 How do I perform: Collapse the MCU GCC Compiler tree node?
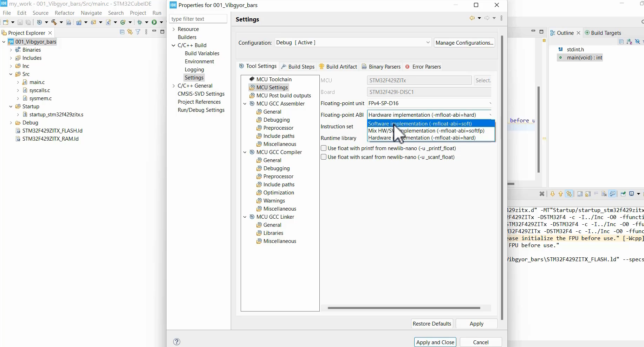[x=245, y=152]
